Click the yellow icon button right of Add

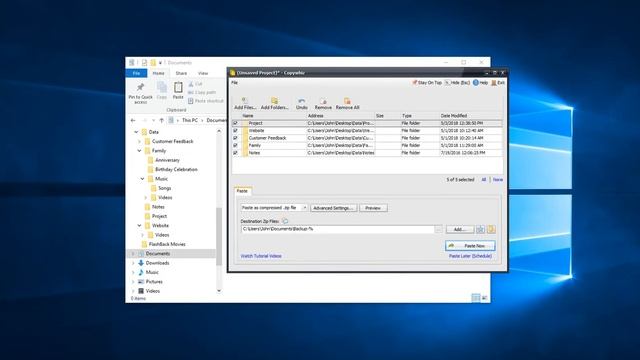pos(491,229)
